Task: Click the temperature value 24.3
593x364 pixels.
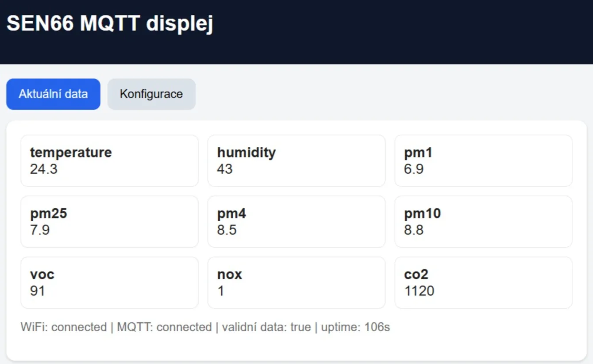Action: tap(44, 169)
